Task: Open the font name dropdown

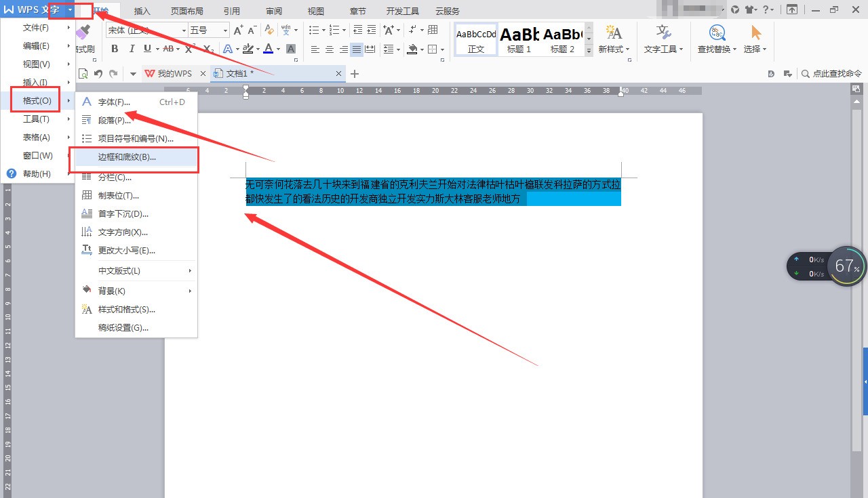Action: coord(184,30)
